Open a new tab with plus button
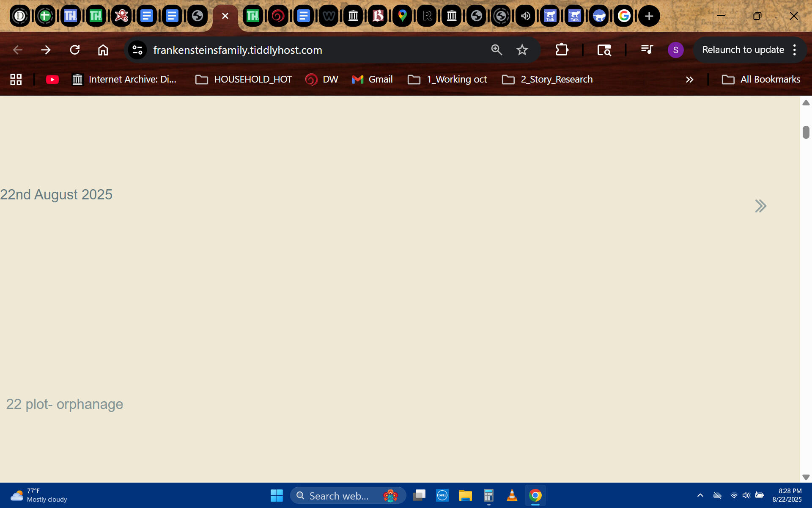This screenshot has width=812, height=508. (649, 16)
